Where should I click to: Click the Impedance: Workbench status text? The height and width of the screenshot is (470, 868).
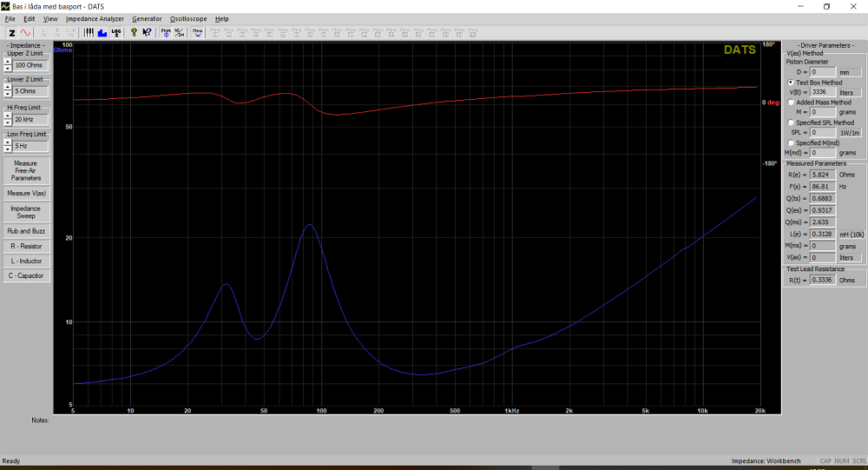[x=766, y=461]
